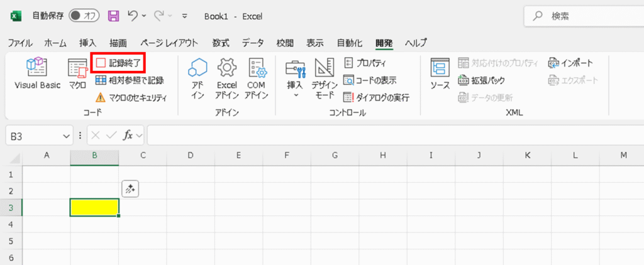The width and height of the screenshot is (644, 265).
Task: Switch to the ページ レイアウト tab
Action: click(169, 43)
